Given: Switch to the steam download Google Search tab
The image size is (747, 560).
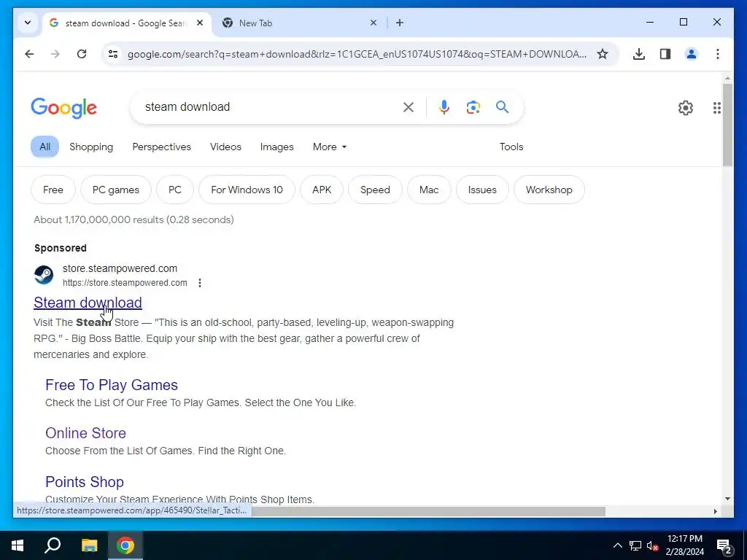Looking at the screenshot, I should click(127, 23).
